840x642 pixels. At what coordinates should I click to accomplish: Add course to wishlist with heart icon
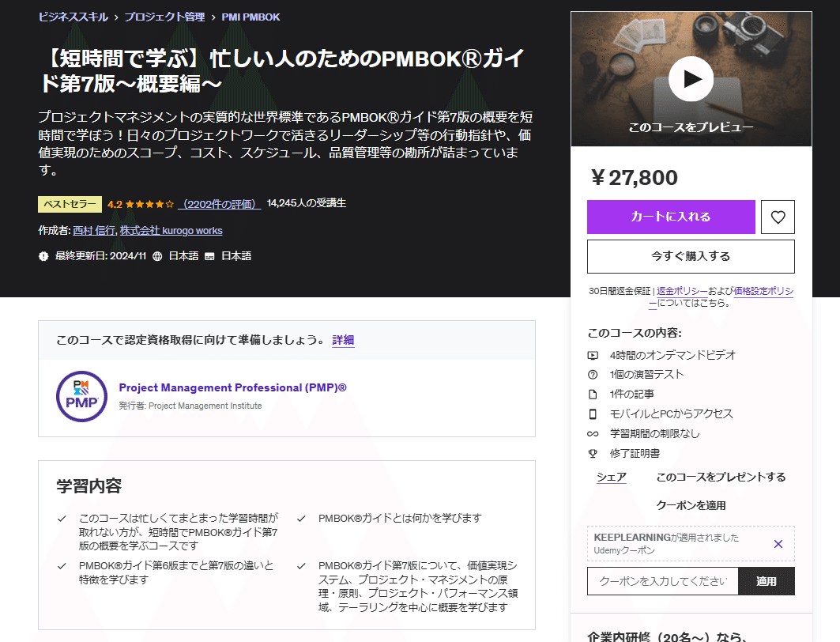click(778, 217)
